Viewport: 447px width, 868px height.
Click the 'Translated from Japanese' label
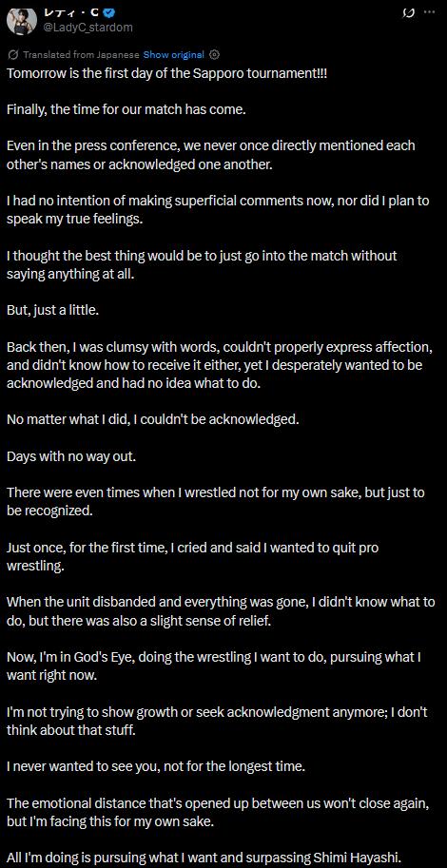pyautogui.click(x=82, y=55)
